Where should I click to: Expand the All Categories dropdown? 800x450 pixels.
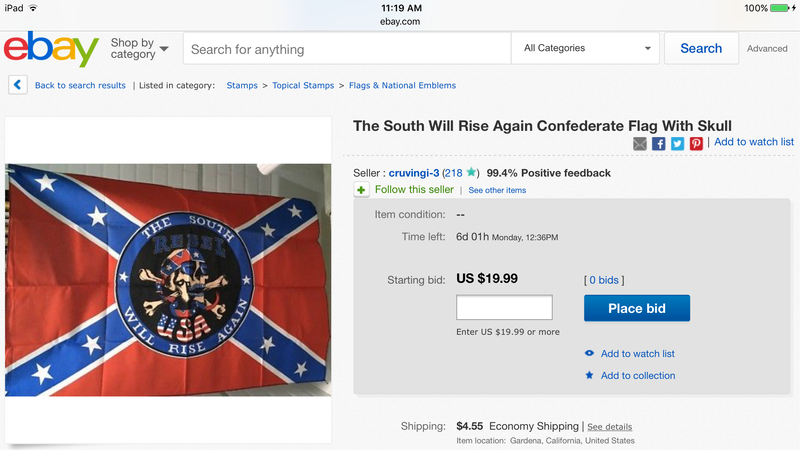[x=586, y=48]
